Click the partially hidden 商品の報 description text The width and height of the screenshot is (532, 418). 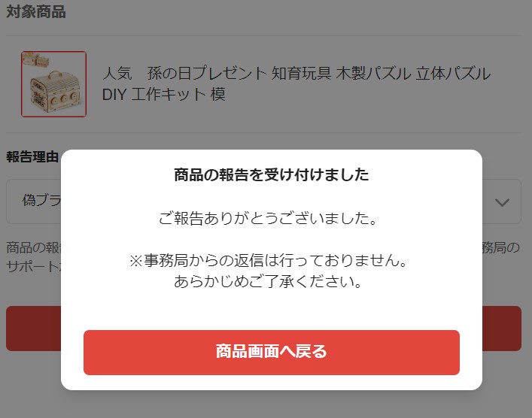(x=33, y=248)
